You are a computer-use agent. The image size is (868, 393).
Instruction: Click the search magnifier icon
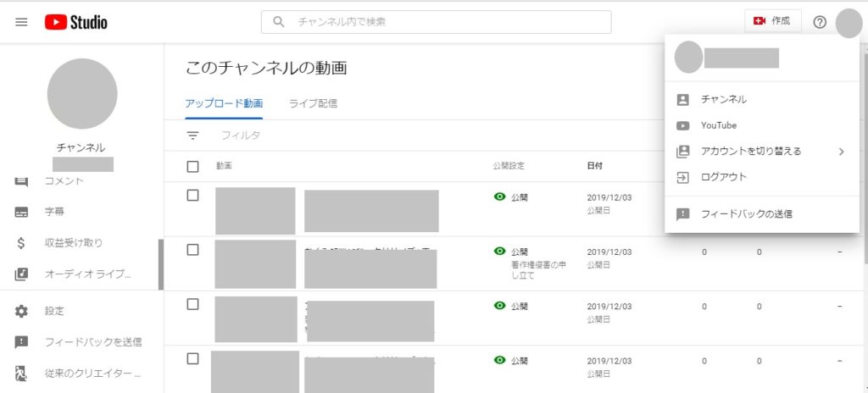[280, 22]
